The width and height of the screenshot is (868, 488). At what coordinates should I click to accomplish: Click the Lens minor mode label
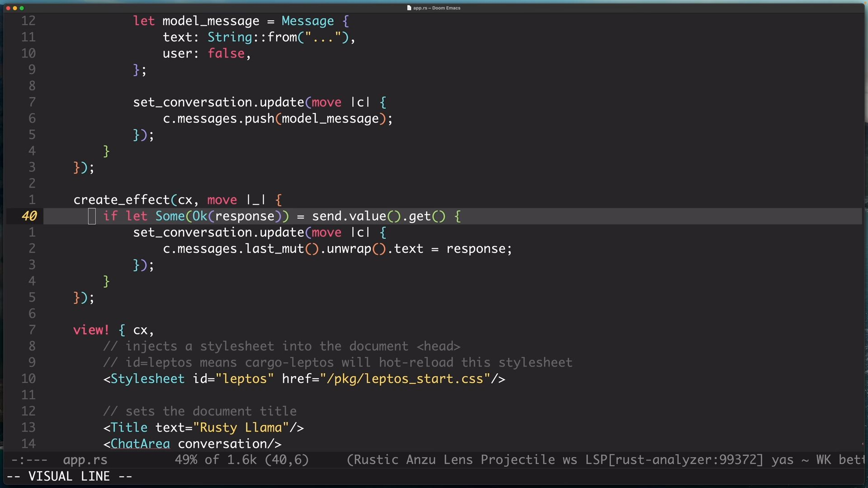pos(458,460)
